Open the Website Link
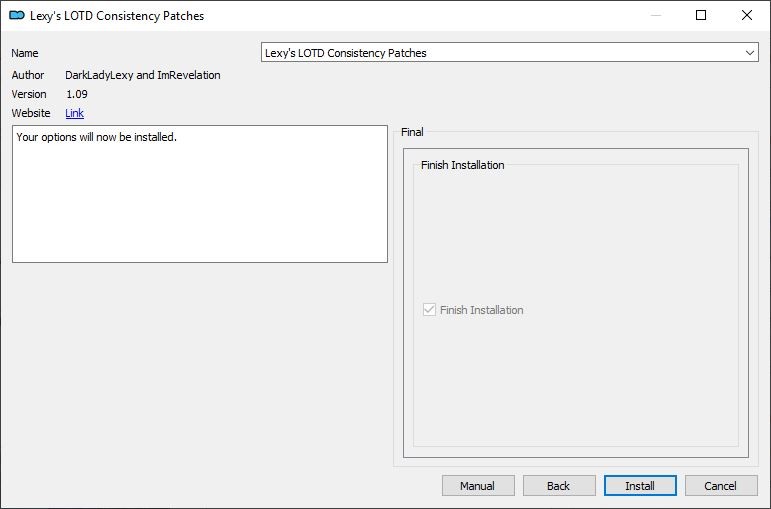Screen dimensions: 771x509 (x=74, y=113)
